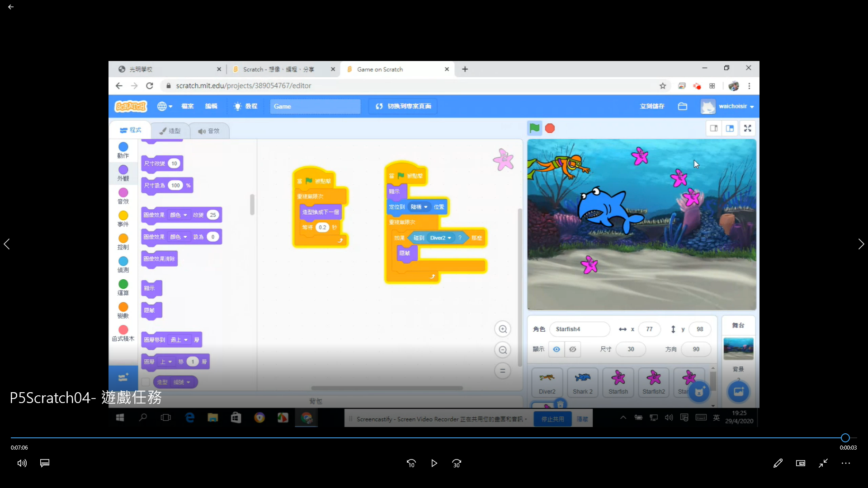Select the Sound block category
868x488 pixels.
pyautogui.click(x=123, y=196)
